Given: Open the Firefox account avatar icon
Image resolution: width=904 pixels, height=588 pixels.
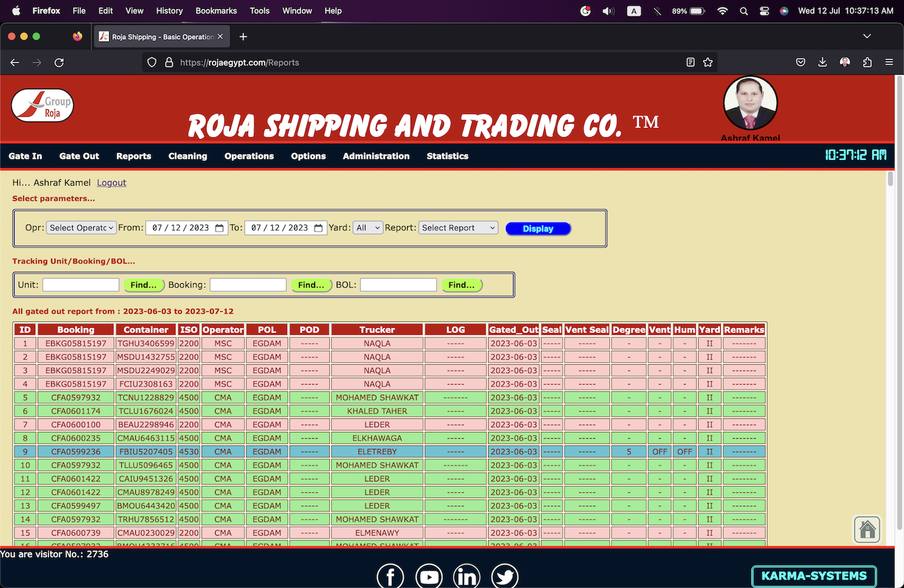Looking at the screenshot, I should (845, 62).
